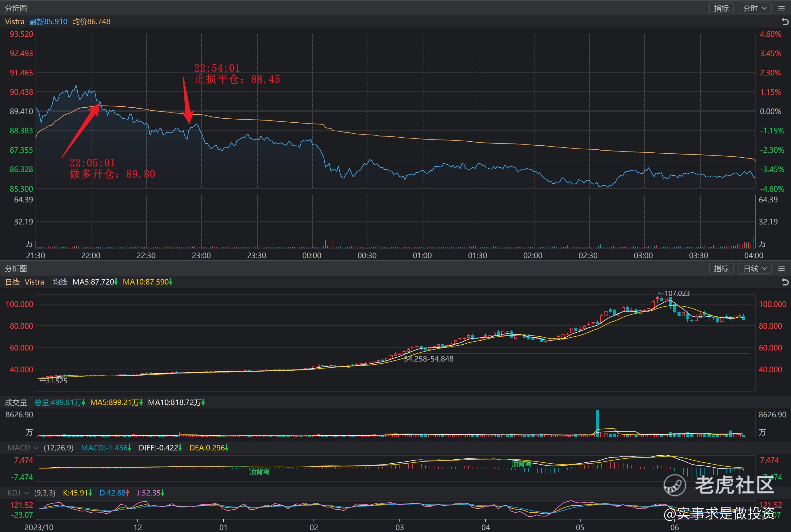The image size is (791, 532).
Task: Click the 93.520 top price scale label
Action: (21, 34)
